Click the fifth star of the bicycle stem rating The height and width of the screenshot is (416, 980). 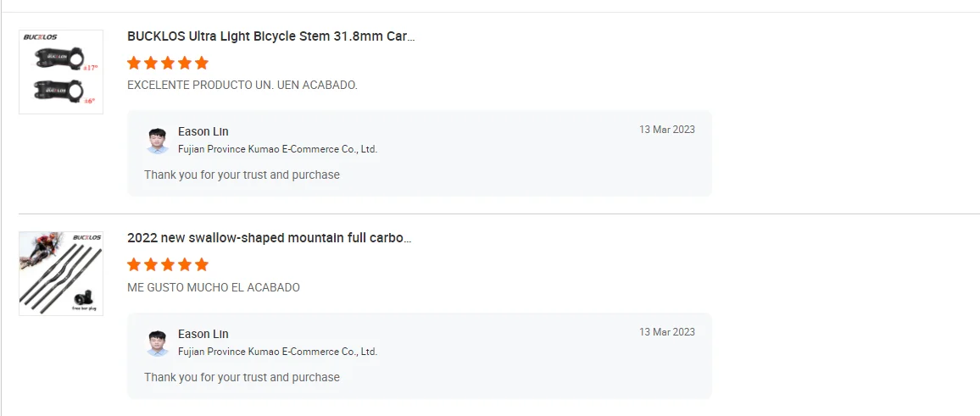(x=201, y=63)
